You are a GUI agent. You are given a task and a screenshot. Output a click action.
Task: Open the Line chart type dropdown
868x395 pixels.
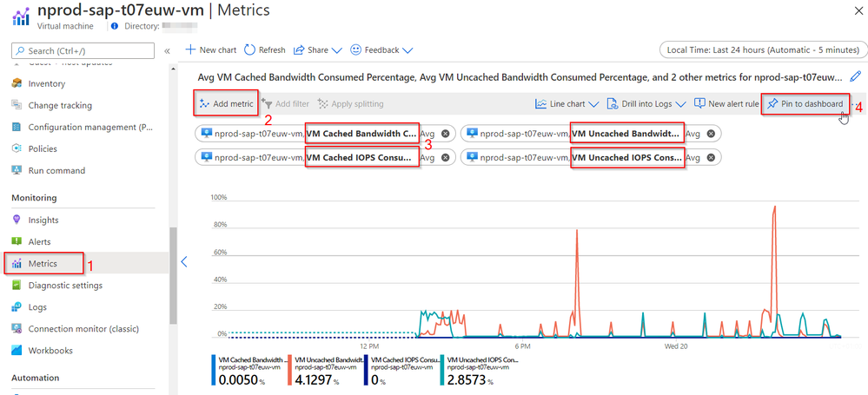567,104
